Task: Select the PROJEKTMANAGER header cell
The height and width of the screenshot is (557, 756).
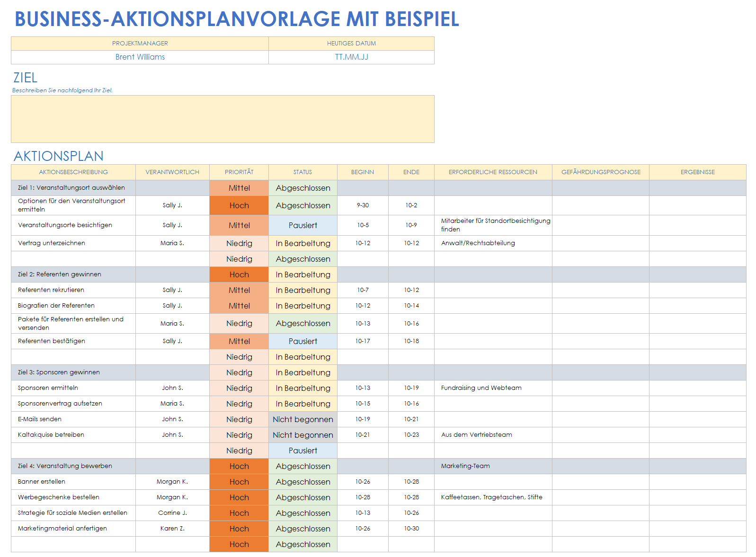Action: click(x=140, y=44)
